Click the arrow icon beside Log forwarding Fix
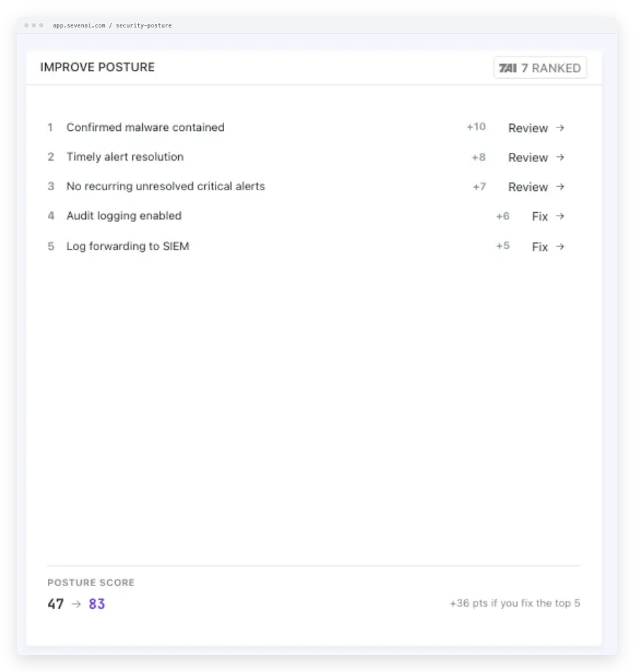 560,247
